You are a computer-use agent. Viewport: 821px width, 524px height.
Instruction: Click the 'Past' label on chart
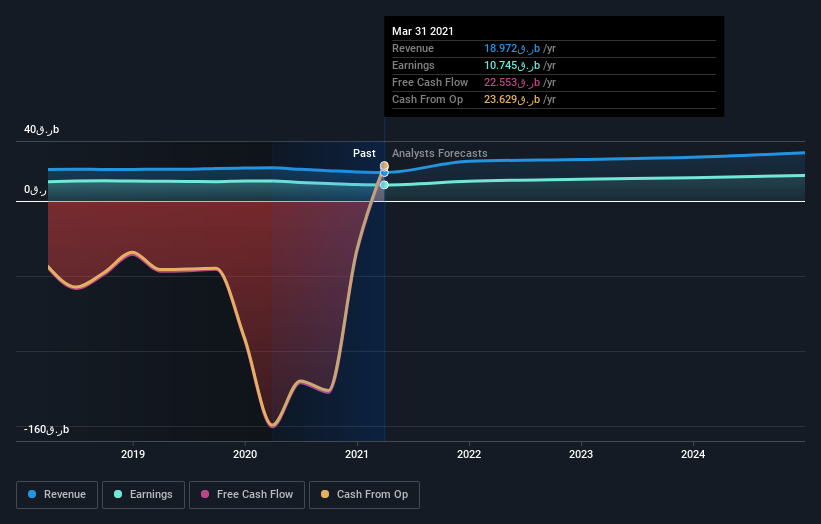coord(364,153)
